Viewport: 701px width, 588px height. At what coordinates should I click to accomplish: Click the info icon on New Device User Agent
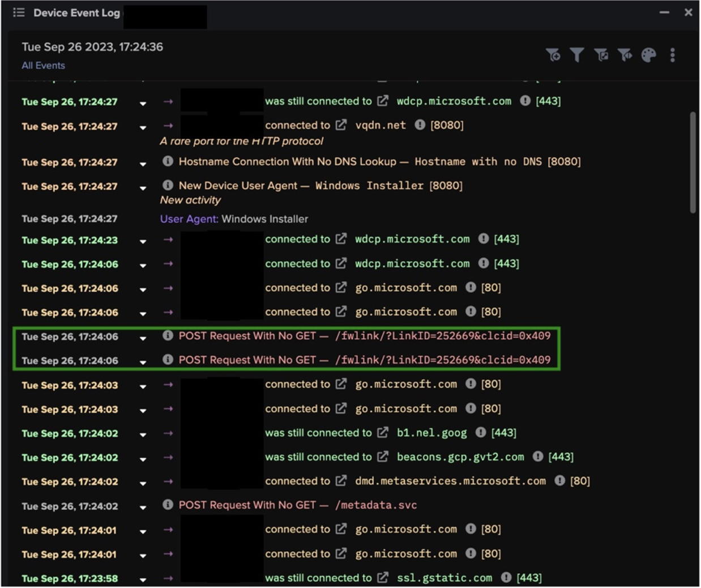(x=168, y=186)
